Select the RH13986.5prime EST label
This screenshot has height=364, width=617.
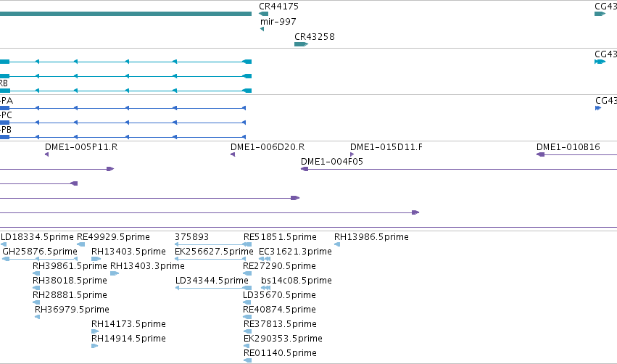coord(371,237)
